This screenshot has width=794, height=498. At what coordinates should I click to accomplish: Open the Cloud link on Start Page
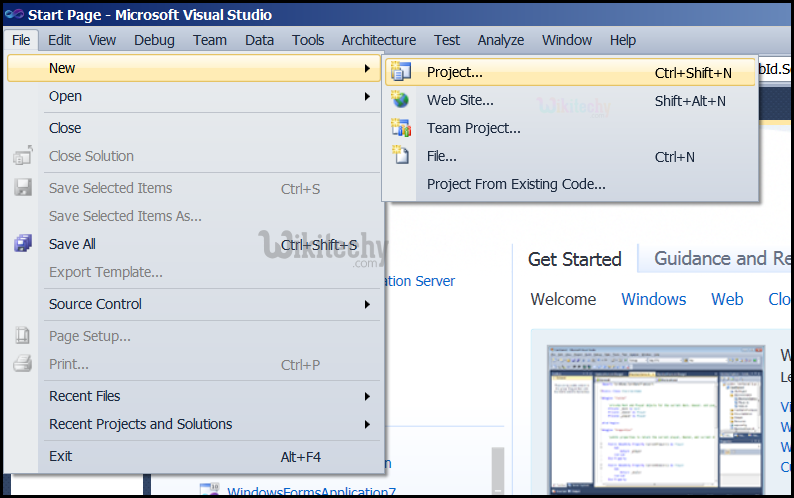click(x=779, y=299)
